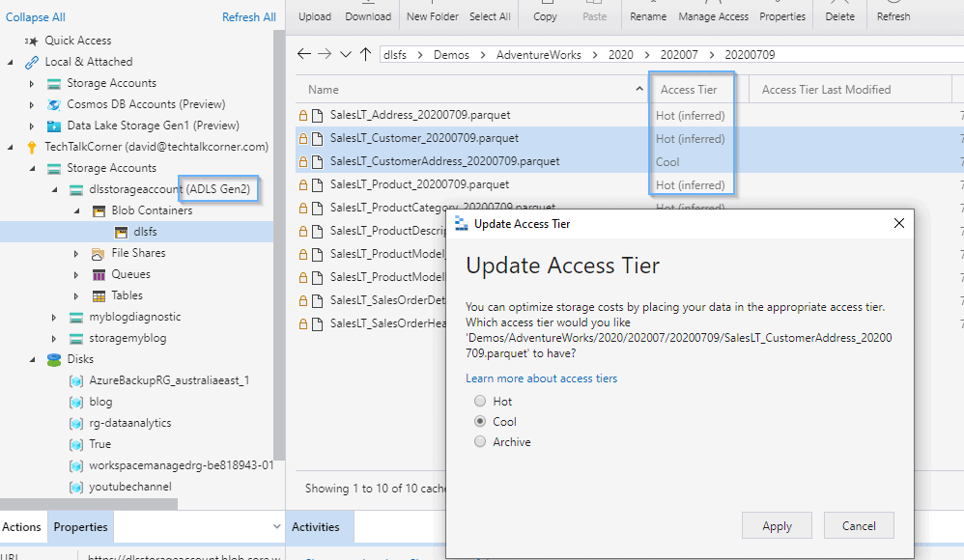Click the tree panel vertical scrollbar
The width and height of the screenshot is (964, 560).
[x=278, y=244]
